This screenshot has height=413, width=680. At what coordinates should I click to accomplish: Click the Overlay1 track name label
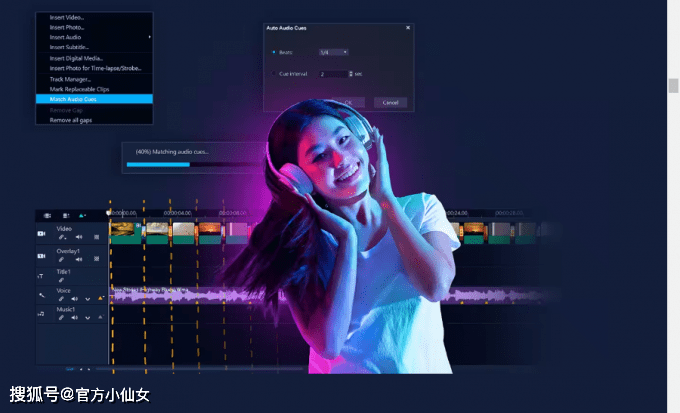coord(68,251)
